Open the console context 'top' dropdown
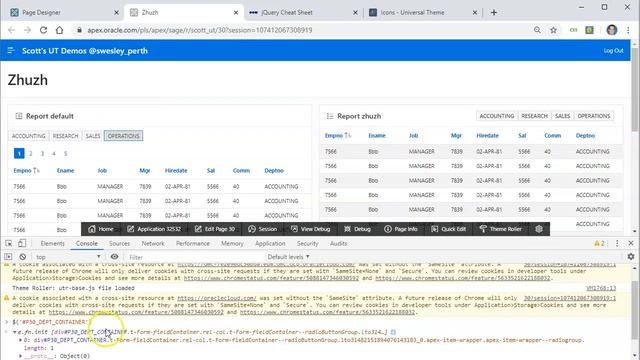This screenshot has height=360, width=640. click(68, 257)
